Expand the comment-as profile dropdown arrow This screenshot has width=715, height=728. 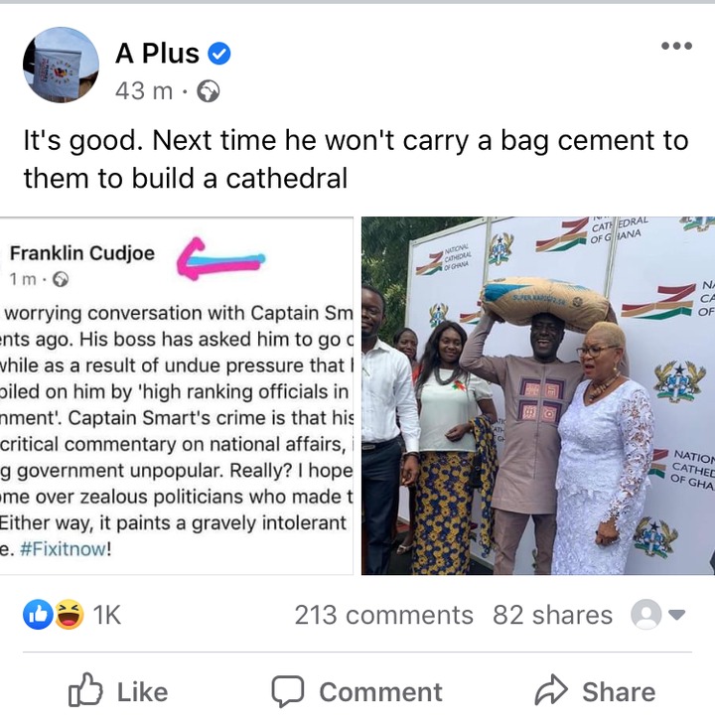pyautogui.click(x=677, y=615)
